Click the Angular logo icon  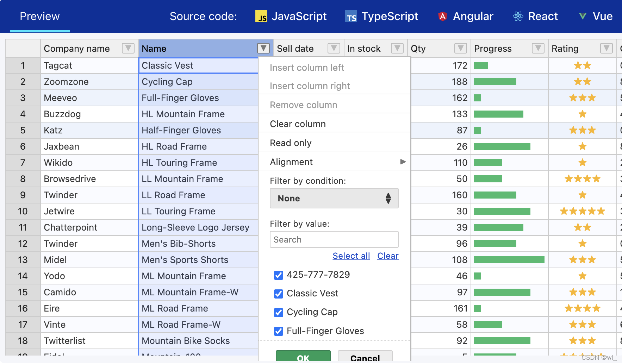click(x=442, y=16)
